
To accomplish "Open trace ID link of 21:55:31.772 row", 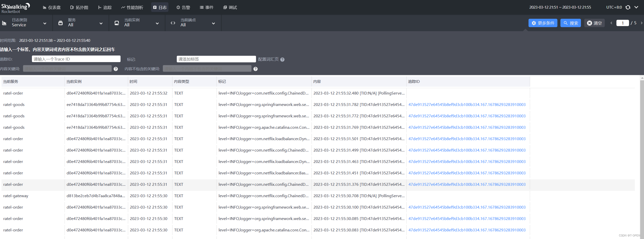I will (x=467, y=116).
